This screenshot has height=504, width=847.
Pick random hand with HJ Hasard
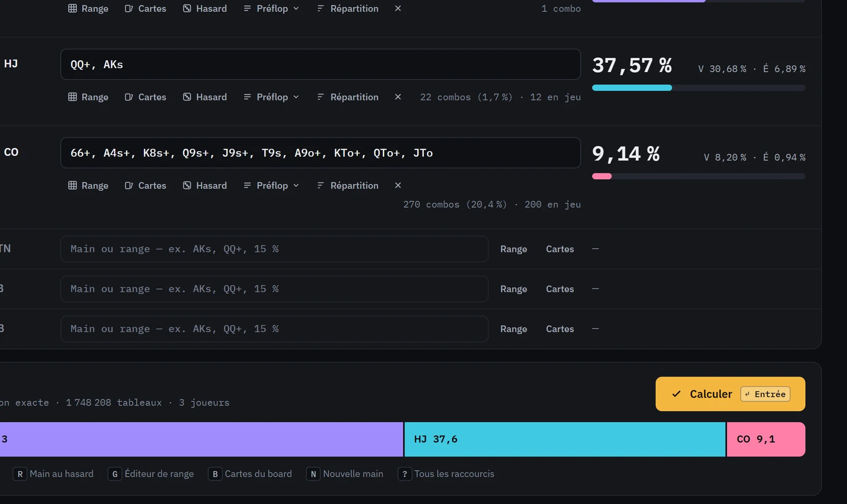(x=204, y=97)
